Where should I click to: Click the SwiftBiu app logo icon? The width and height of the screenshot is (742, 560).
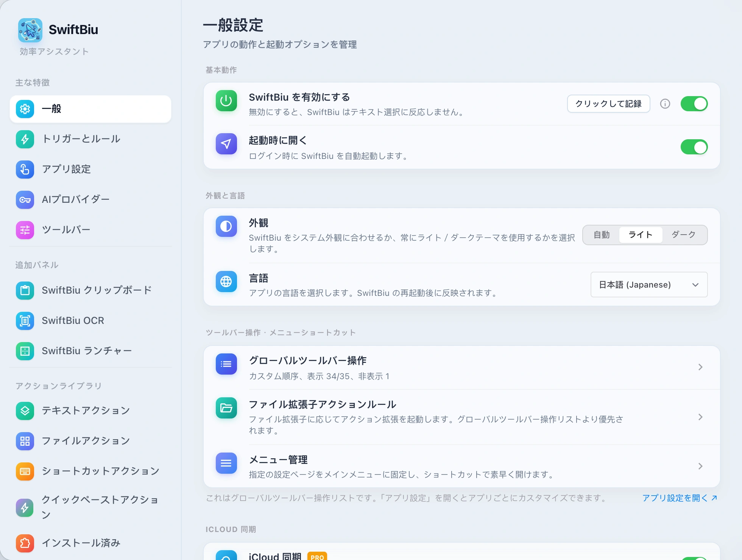click(x=30, y=30)
